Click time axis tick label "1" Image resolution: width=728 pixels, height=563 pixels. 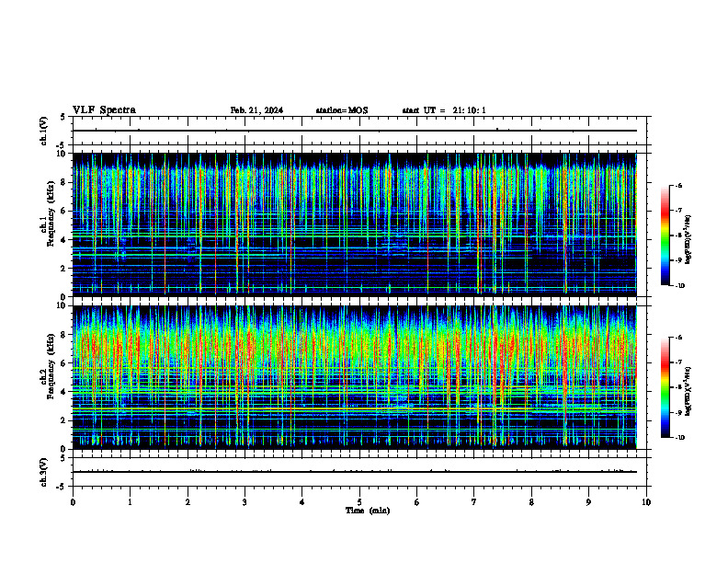(x=130, y=502)
